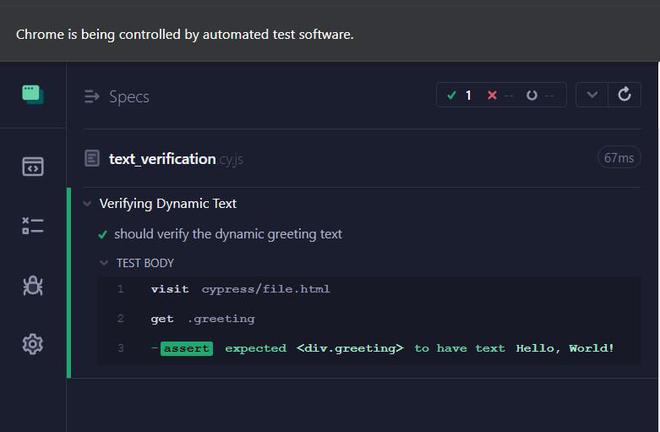Click the spec file document icon
The image size is (660, 432).
click(x=93, y=158)
